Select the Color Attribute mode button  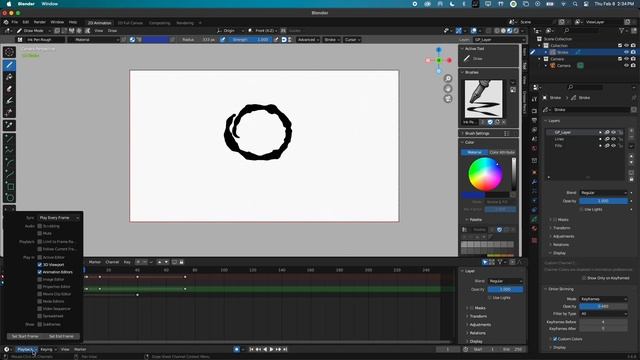[x=502, y=152]
